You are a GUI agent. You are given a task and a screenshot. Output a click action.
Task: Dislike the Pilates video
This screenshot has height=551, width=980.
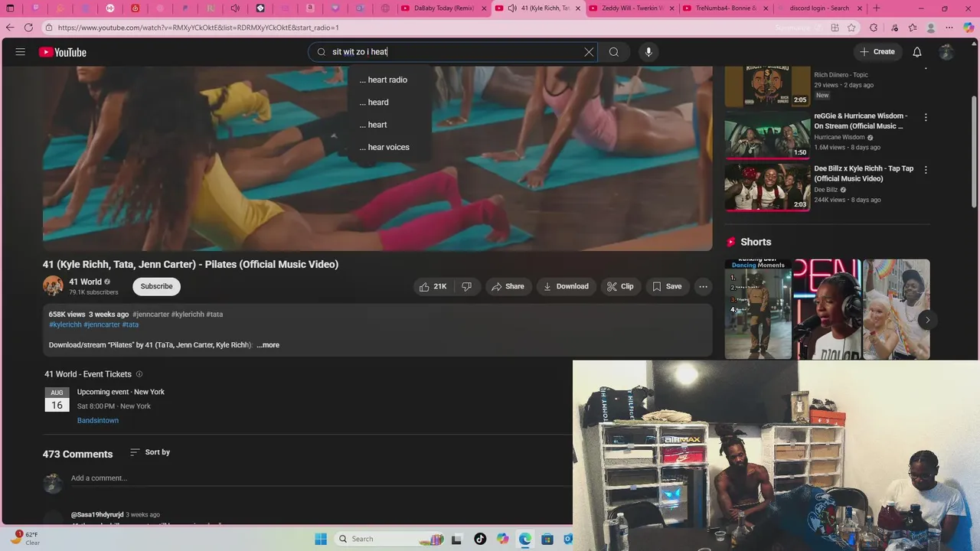(467, 286)
